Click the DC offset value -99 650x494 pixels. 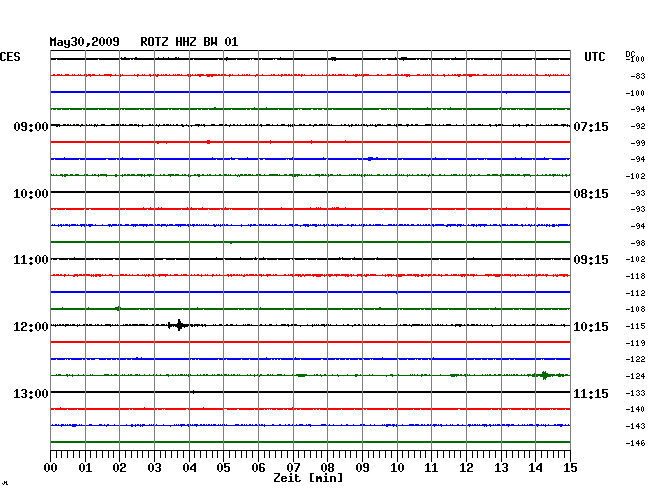click(638, 143)
